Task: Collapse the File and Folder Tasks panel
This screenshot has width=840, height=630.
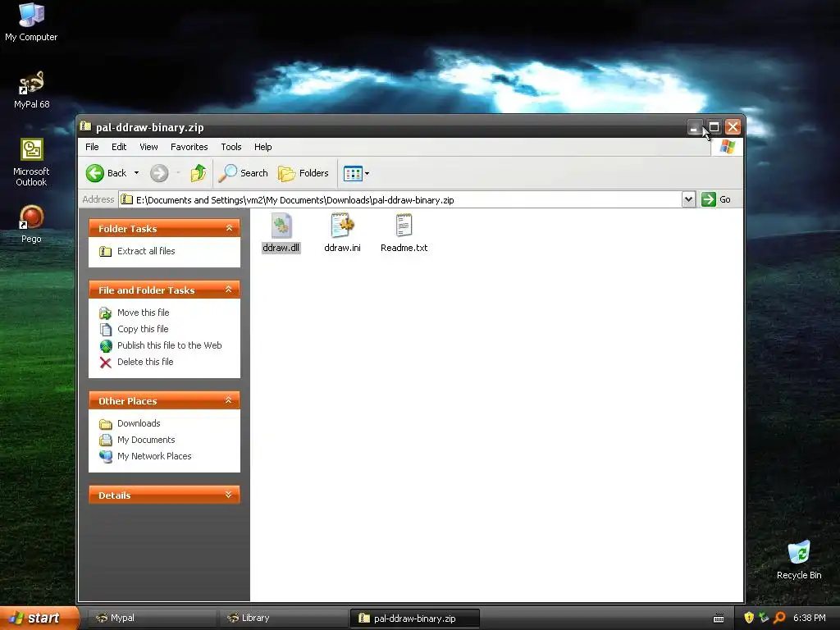Action: click(229, 290)
